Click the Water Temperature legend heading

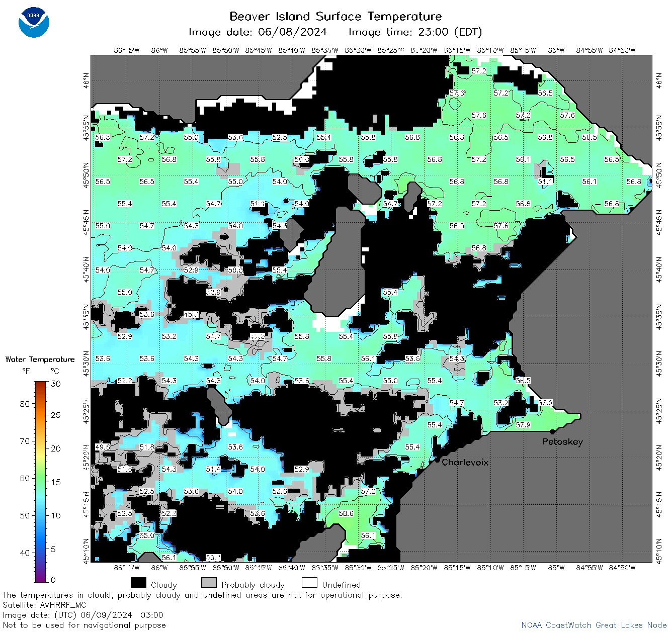point(40,359)
